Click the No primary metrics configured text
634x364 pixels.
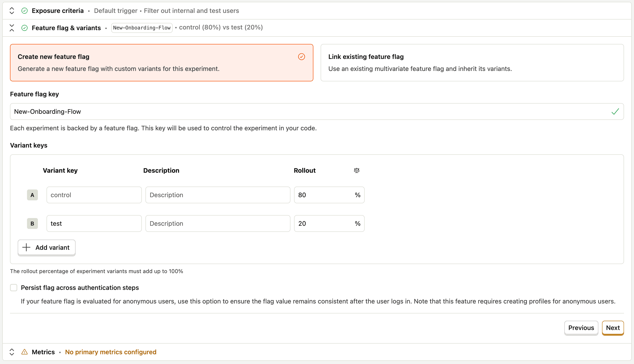click(x=111, y=352)
